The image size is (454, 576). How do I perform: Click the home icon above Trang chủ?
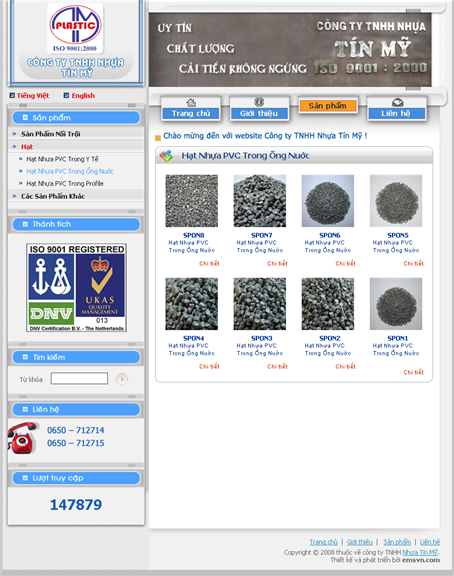click(191, 102)
